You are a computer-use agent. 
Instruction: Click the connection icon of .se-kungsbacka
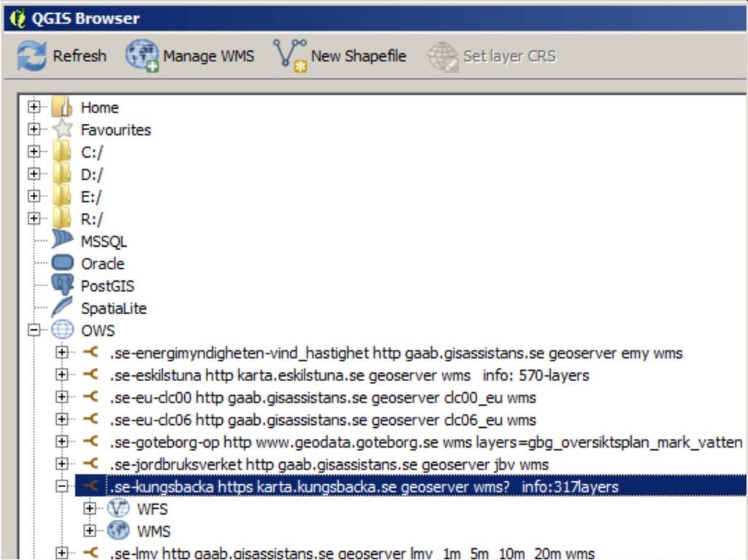[x=91, y=486]
